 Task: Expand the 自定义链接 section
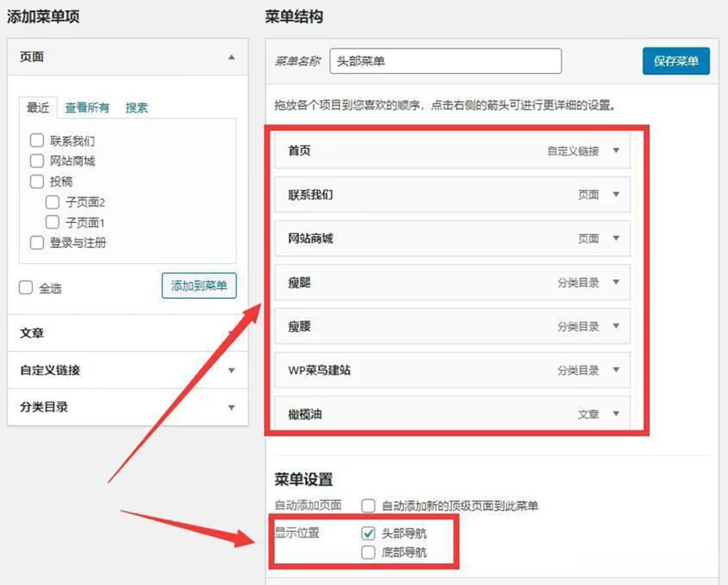tap(231, 370)
